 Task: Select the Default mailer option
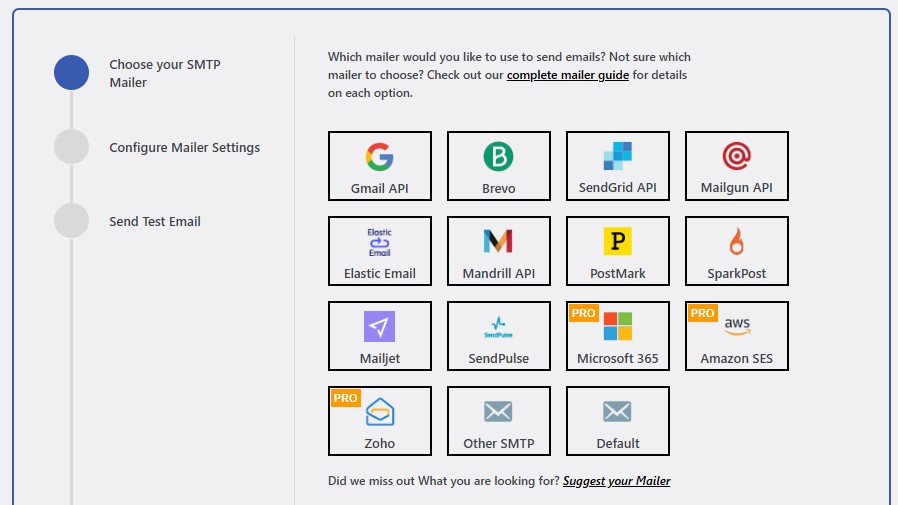coord(618,421)
